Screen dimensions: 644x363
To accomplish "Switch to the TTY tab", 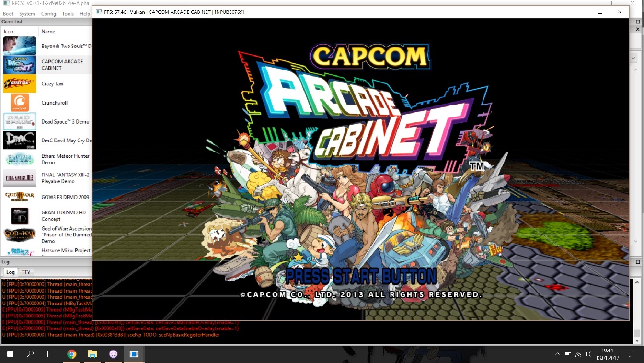I will click(25, 272).
